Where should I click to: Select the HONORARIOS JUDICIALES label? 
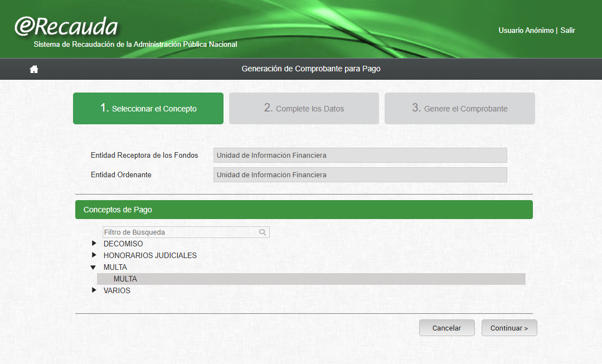150,255
